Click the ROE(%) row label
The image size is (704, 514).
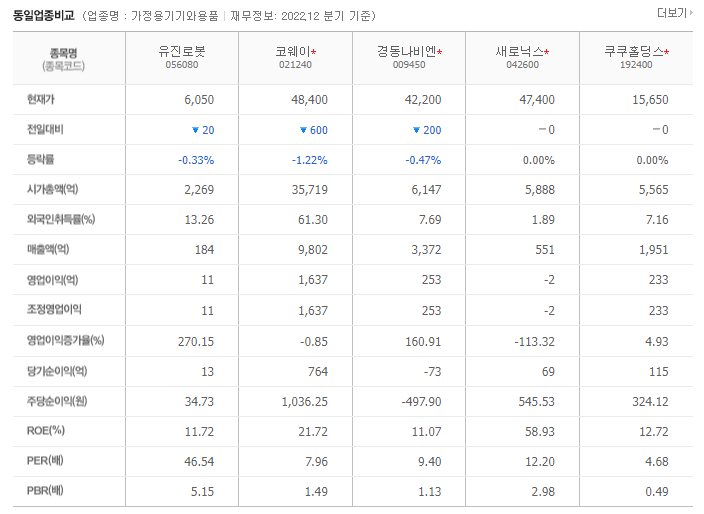[46, 431]
